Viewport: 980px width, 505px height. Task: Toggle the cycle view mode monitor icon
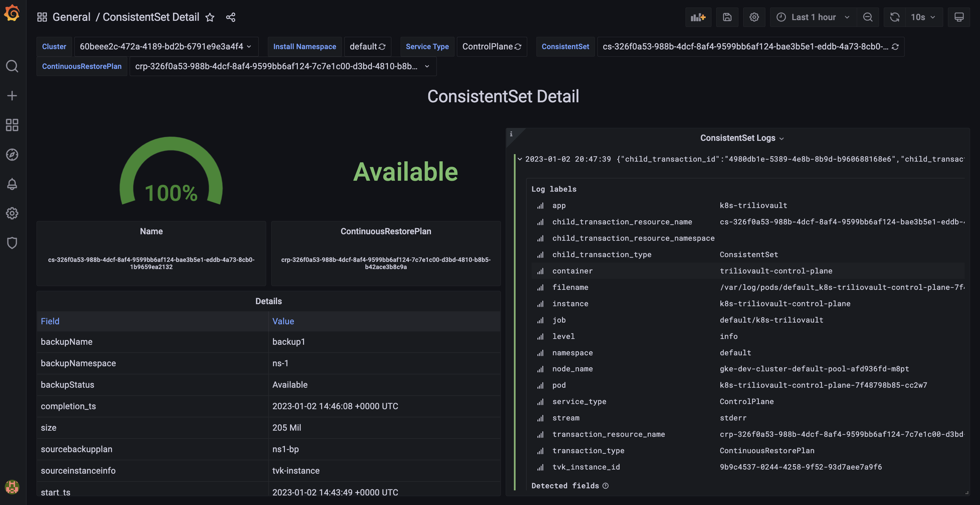click(959, 17)
